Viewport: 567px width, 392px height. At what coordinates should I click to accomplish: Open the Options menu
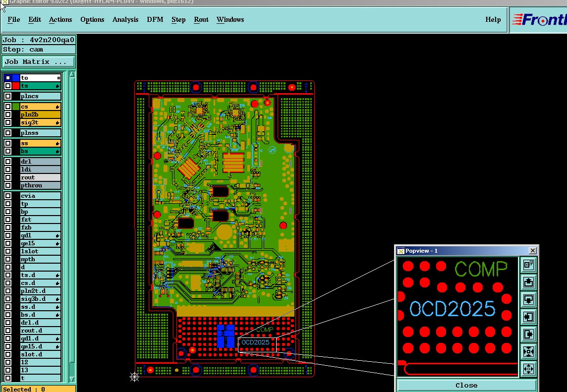click(x=92, y=19)
